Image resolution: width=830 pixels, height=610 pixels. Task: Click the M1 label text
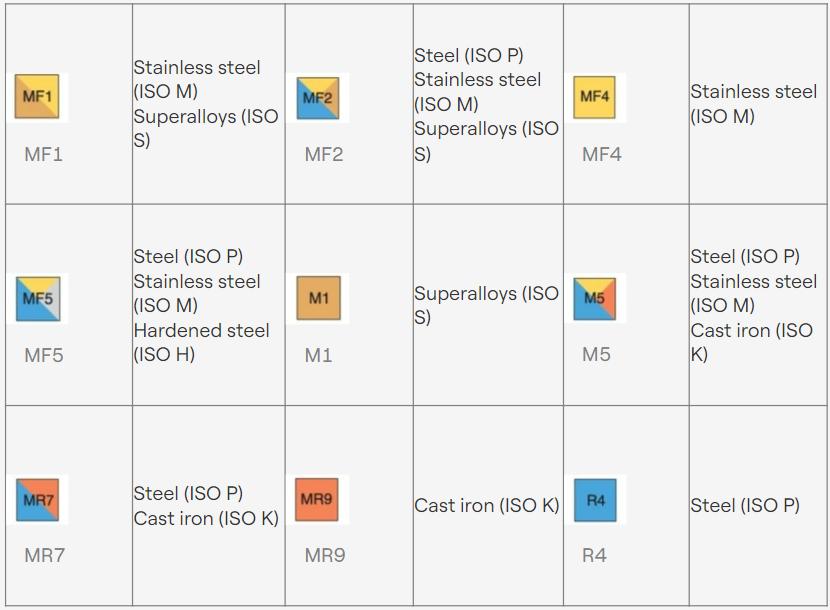[x=318, y=355]
